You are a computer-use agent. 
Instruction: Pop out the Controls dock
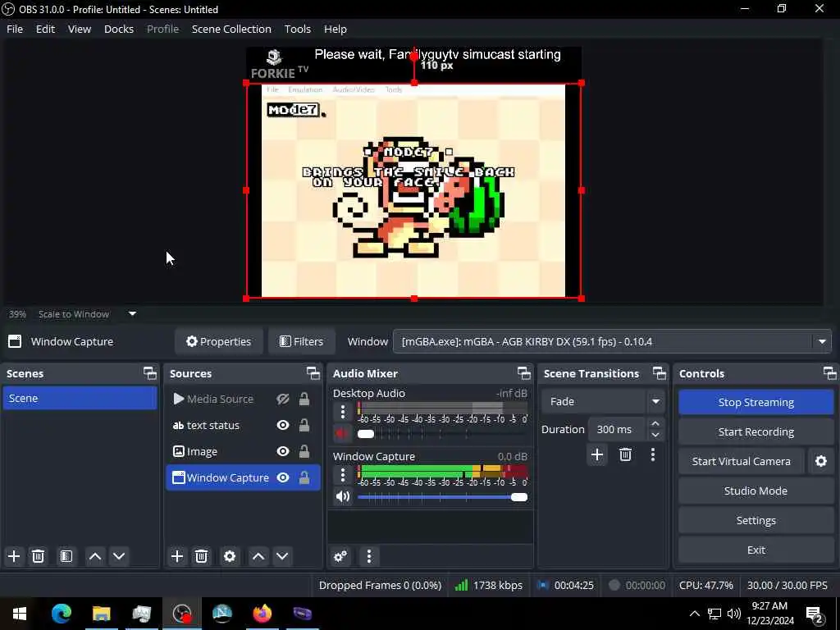pyautogui.click(x=829, y=373)
